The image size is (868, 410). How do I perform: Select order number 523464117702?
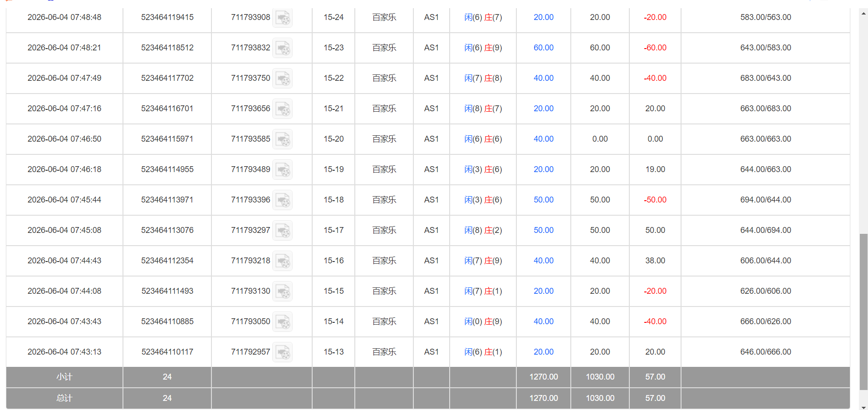tap(167, 78)
